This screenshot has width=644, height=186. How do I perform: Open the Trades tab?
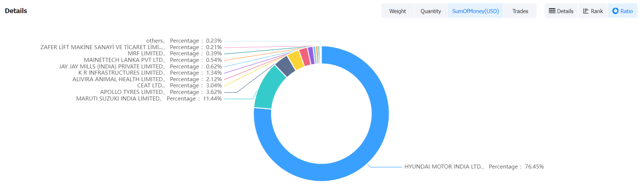520,11
